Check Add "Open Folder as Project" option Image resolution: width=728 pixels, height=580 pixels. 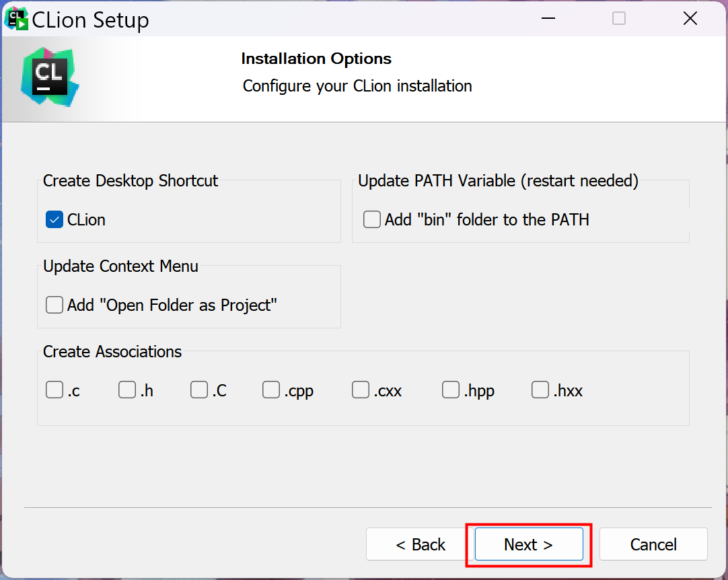coord(54,305)
